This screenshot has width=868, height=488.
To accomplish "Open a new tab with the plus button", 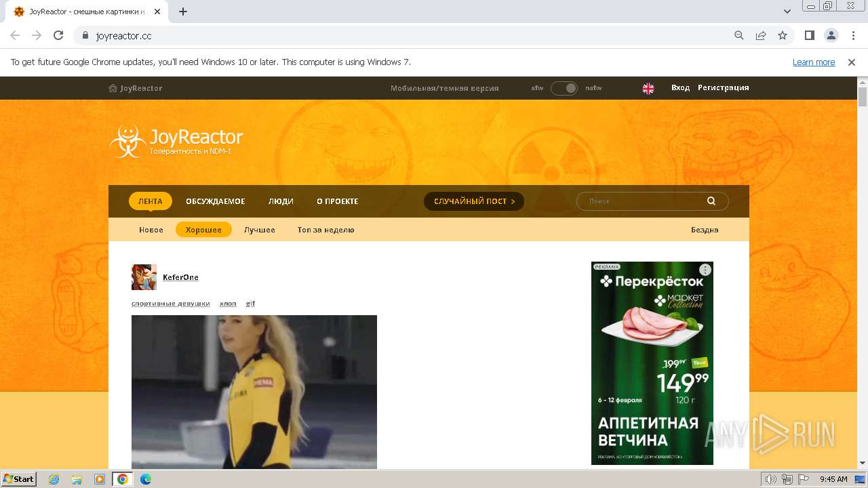I will coord(183,12).
